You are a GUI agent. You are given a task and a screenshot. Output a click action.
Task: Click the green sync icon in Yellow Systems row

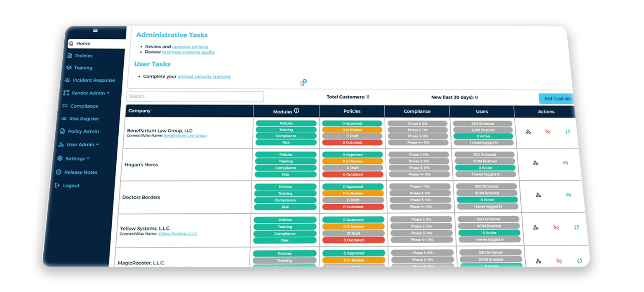point(576,227)
